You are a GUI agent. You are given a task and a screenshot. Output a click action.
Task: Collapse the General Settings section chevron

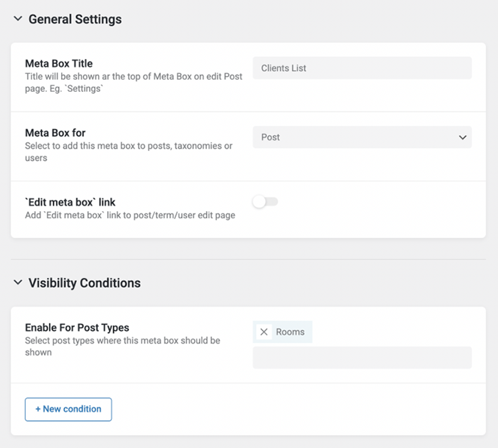tap(18, 19)
